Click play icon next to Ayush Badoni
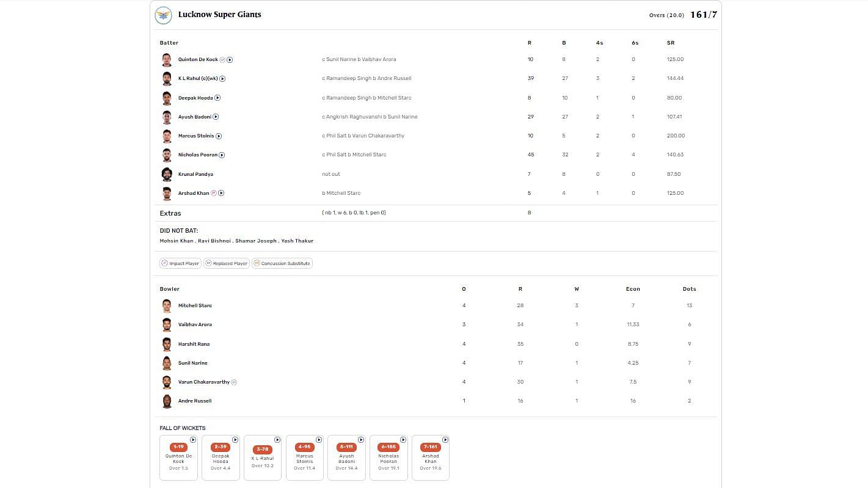The width and height of the screenshot is (868, 488). pyautogui.click(x=216, y=117)
